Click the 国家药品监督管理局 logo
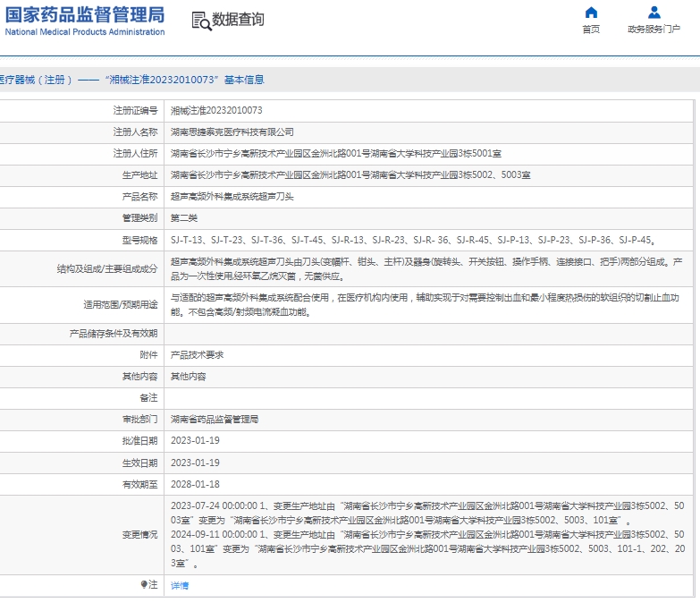 click(85, 14)
